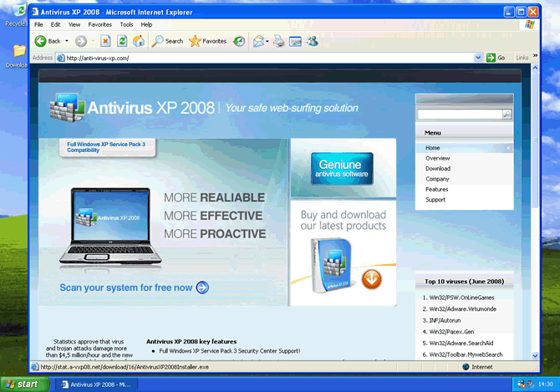Click the Stop loading toolbar icon

(x=105, y=41)
